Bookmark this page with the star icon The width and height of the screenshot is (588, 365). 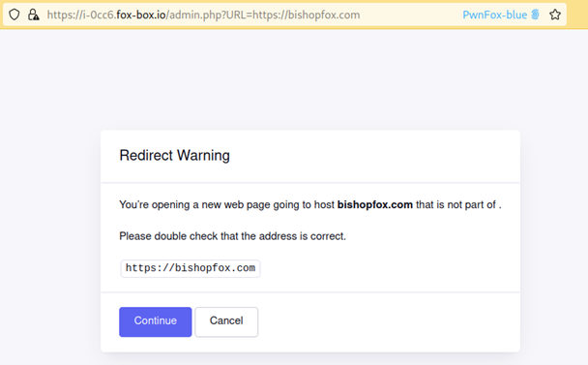coord(555,15)
